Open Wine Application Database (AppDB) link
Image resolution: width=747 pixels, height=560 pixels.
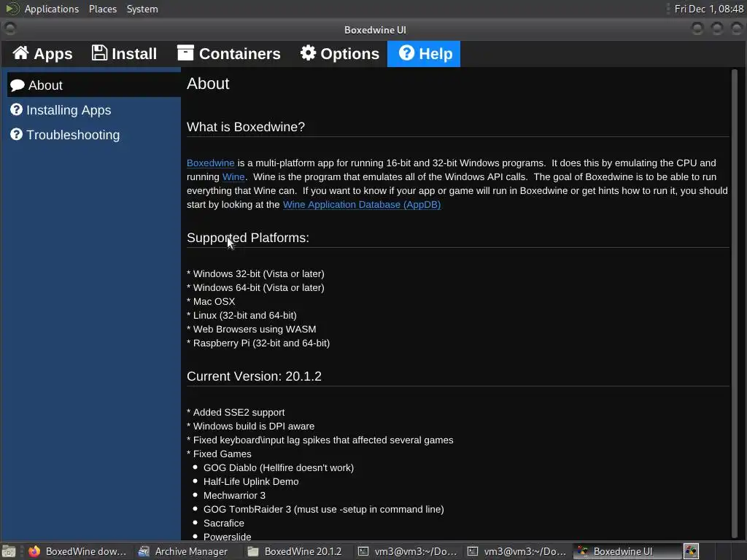362,204
